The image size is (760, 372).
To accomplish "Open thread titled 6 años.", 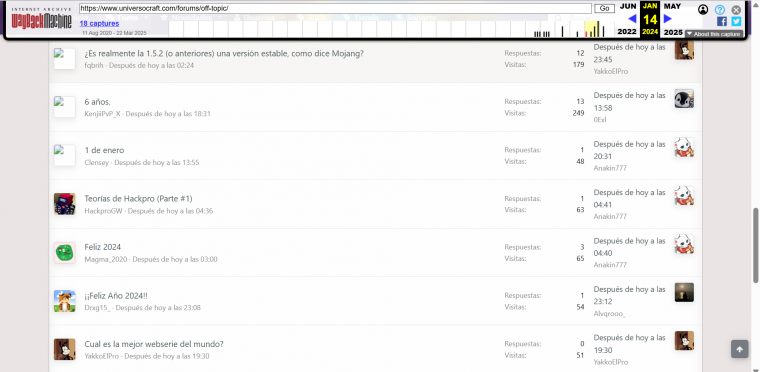I will (x=97, y=102).
